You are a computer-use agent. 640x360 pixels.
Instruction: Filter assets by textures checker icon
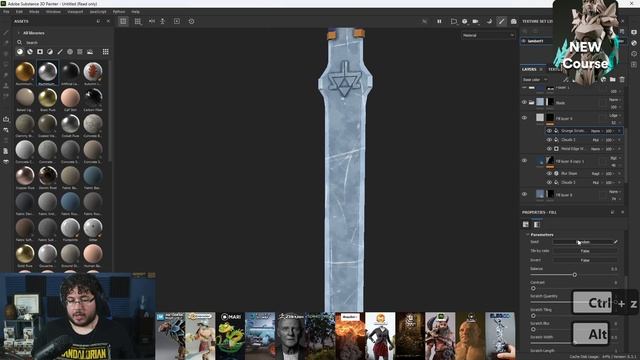[80, 52]
